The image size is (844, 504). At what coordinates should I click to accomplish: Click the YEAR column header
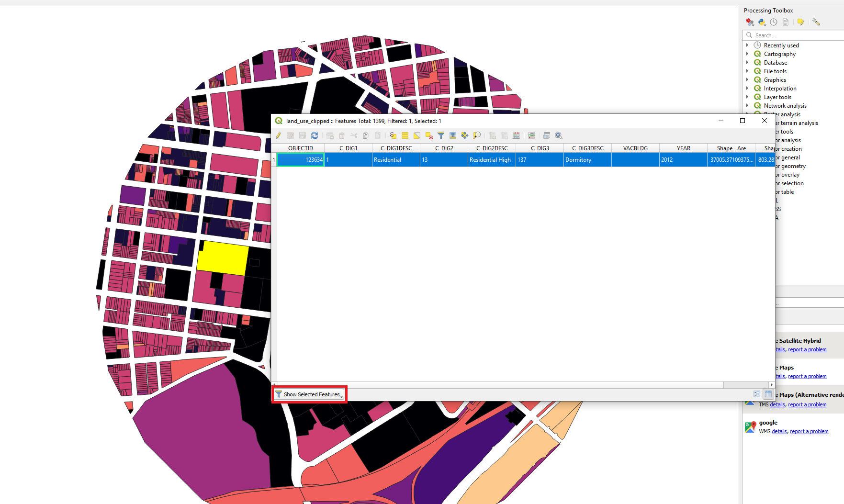click(683, 148)
